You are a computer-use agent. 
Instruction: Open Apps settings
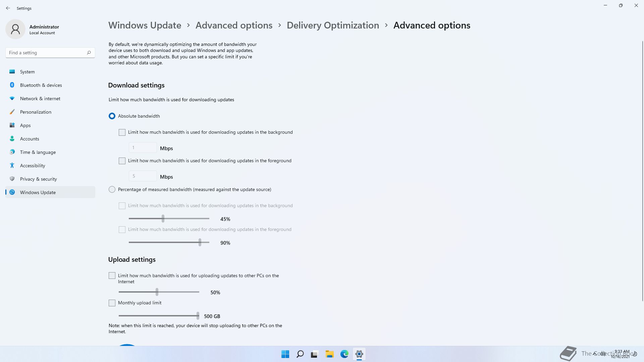click(50, 125)
